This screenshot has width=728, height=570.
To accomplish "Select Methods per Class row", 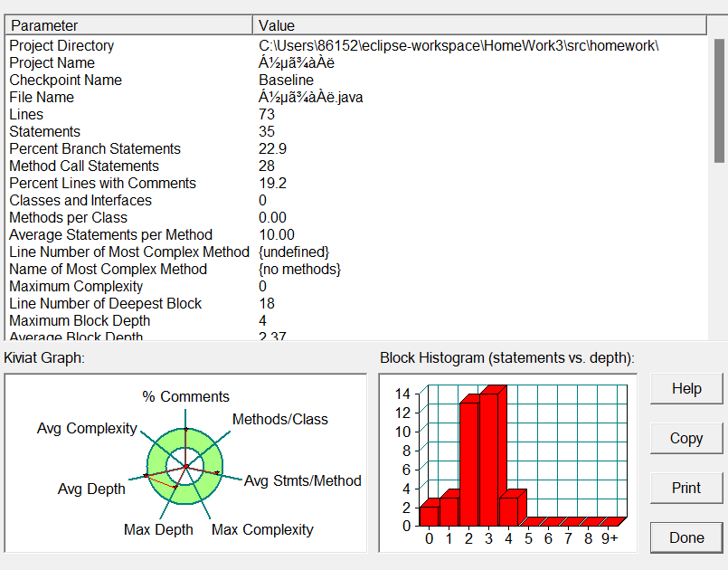I will (68, 217).
